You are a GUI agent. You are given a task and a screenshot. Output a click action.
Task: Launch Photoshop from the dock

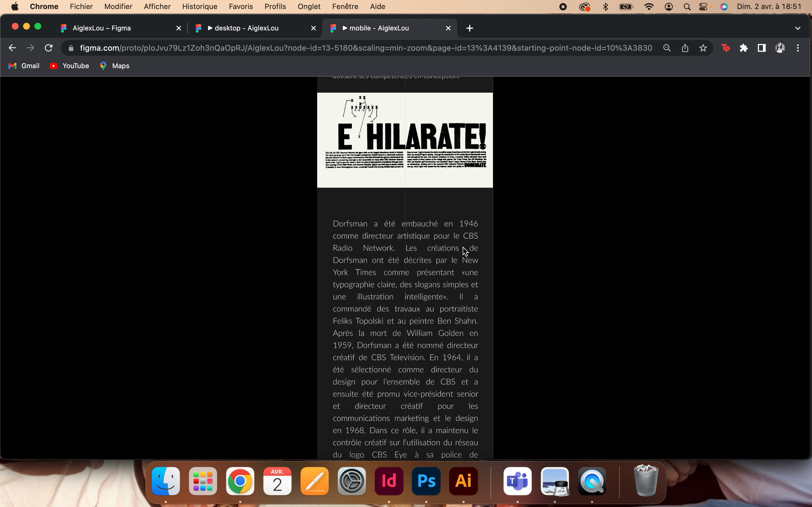426,481
